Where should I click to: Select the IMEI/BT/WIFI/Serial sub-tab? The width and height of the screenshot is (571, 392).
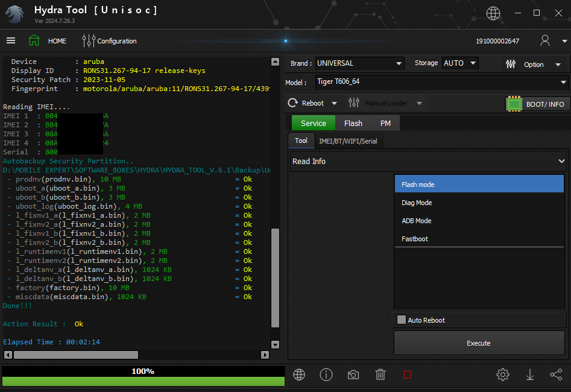348,141
